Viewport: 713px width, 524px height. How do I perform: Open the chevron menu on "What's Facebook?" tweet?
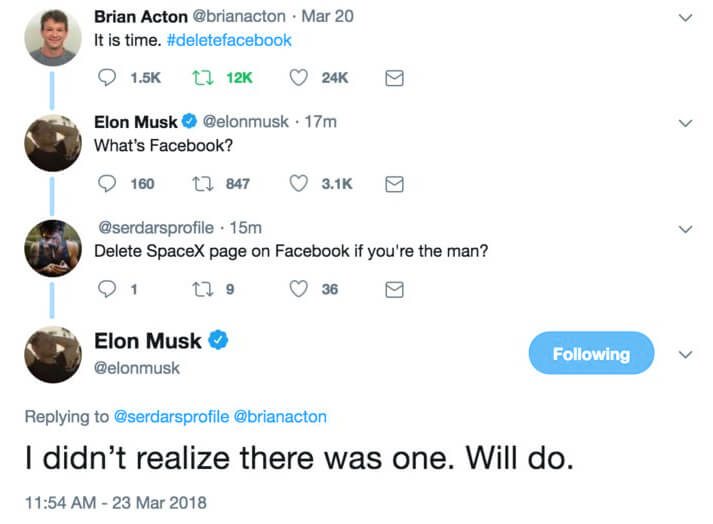(685, 123)
